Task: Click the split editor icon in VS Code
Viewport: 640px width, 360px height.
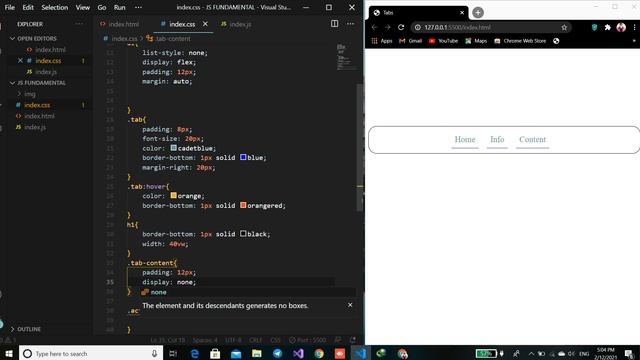Action: pos(334,24)
